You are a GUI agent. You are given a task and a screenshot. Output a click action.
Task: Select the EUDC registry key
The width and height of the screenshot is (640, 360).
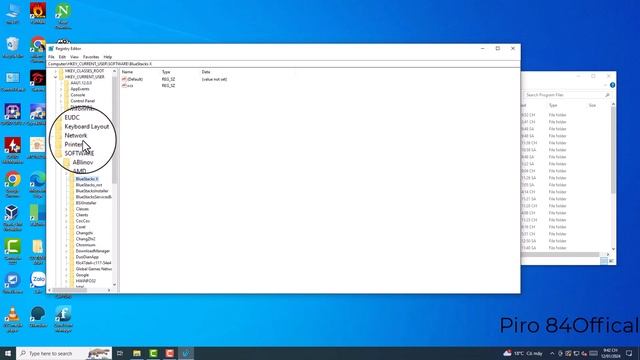coord(72,118)
